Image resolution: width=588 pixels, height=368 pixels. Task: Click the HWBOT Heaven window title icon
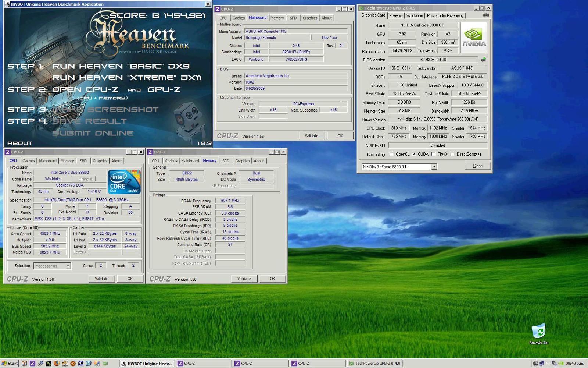pos(7,4)
